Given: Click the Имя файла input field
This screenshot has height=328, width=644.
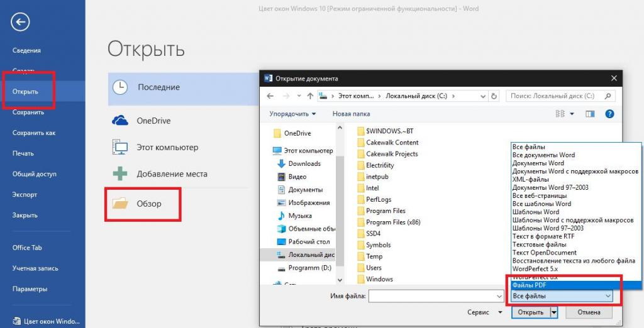Looking at the screenshot, I should (x=432, y=296).
